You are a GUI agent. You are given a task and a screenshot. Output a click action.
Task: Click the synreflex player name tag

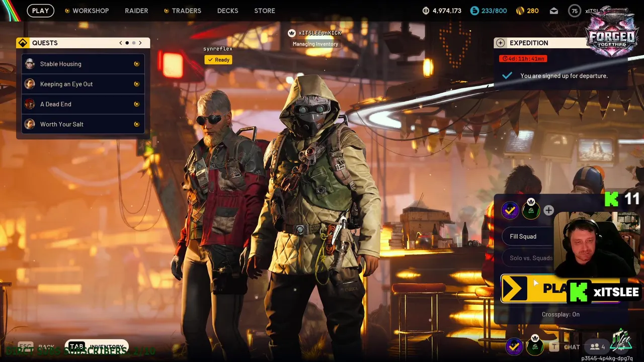218,49
